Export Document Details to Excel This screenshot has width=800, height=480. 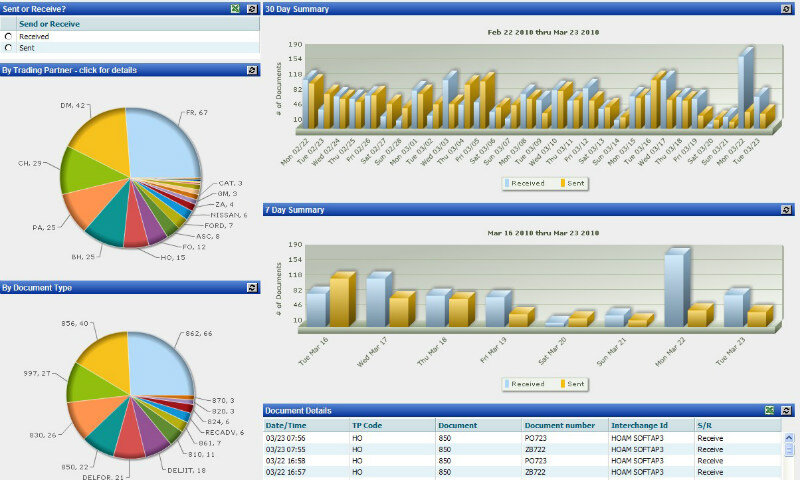tap(769, 410)
